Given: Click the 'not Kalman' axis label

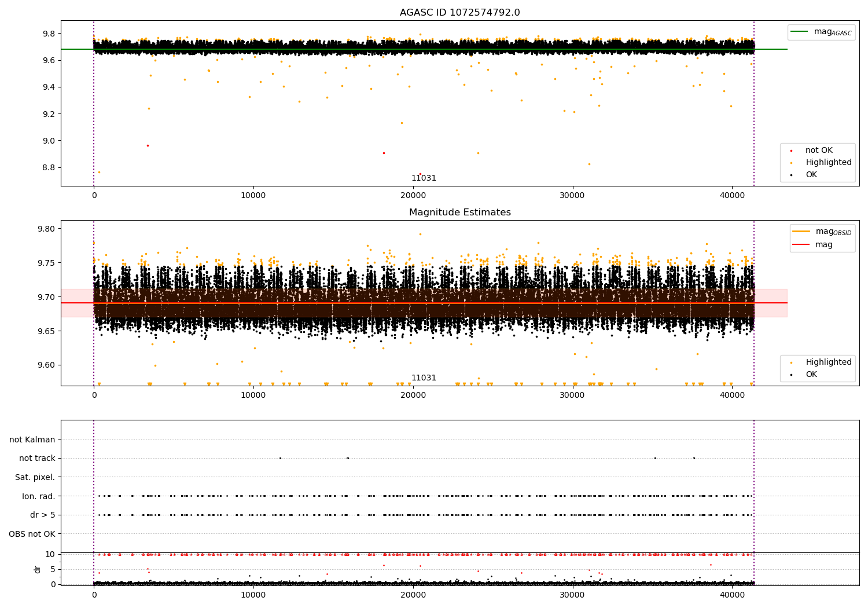Looking at the screenshot, I should (32, 439).
